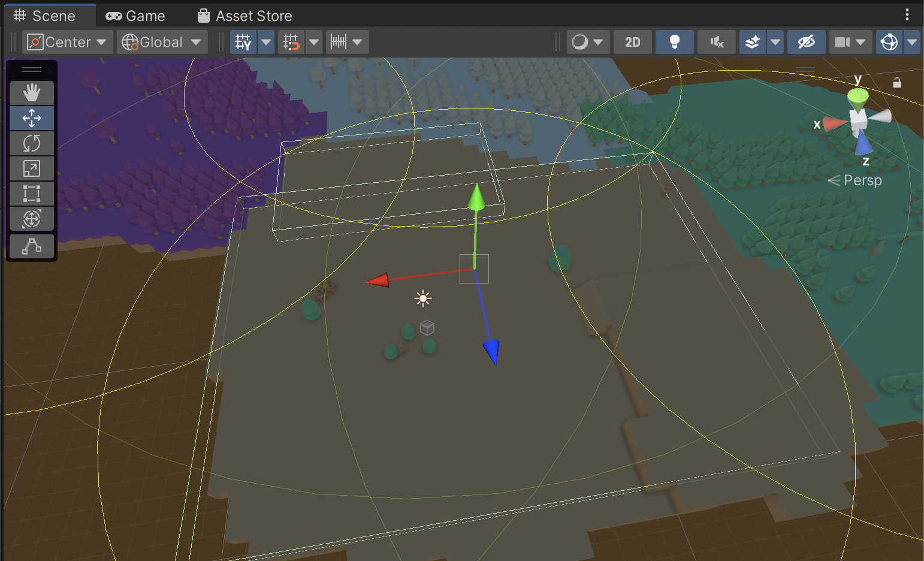Open increment snap settings dropdown arrow
924x561 pixels.
pyautogui.click(x=358, y=42)
